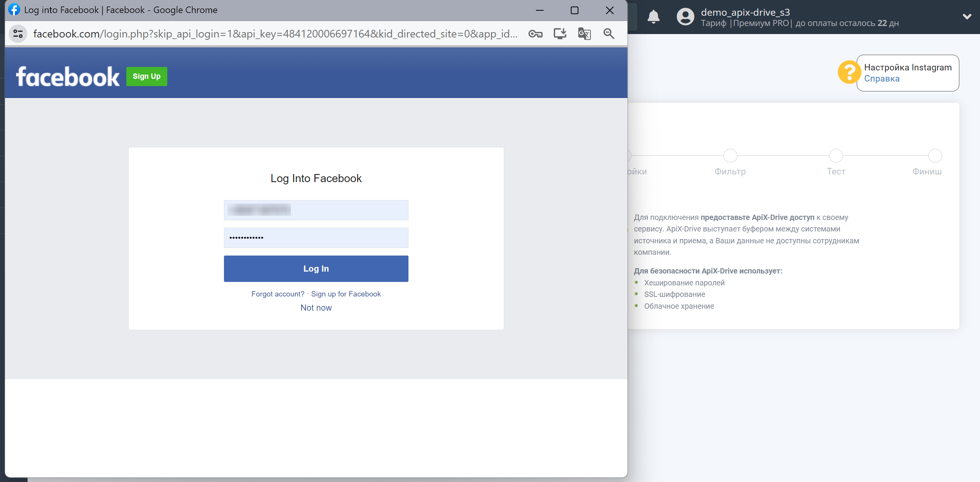This screenshot has height=482, width=980.
Task: Click the Фильтр step indicator
Action: (730, 155)
